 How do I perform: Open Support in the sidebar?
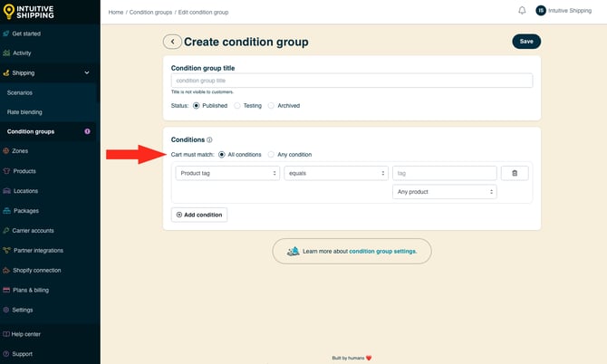pyautogui.click(x=22, y=354)
